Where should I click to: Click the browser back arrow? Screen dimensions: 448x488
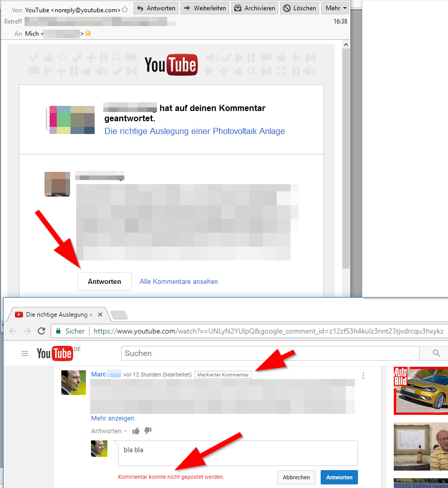click(x=12, y=331)
